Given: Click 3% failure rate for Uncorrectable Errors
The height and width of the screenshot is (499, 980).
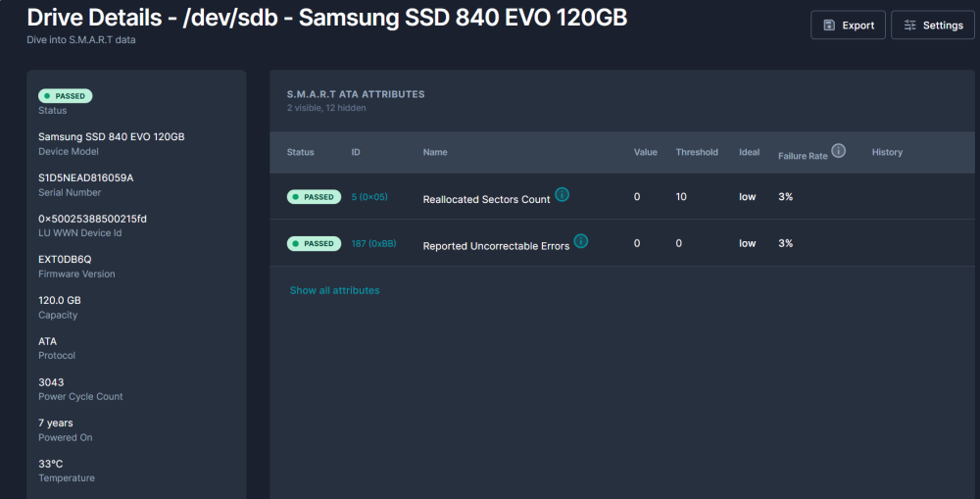Looking at the screenshot, I should tap(786, 243).
